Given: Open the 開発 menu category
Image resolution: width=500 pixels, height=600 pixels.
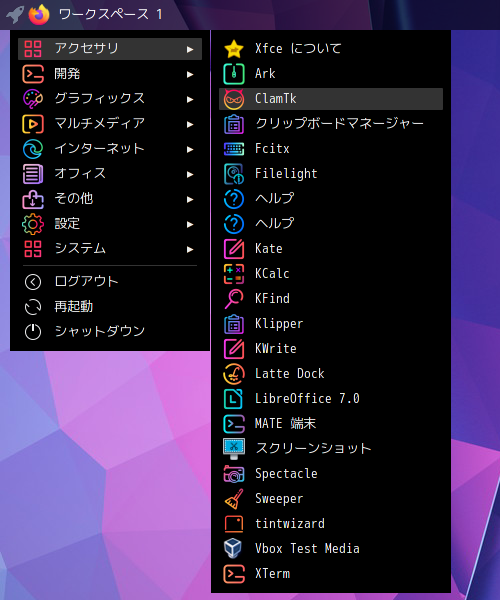Looking at the screenshot, I should (110, 74).
